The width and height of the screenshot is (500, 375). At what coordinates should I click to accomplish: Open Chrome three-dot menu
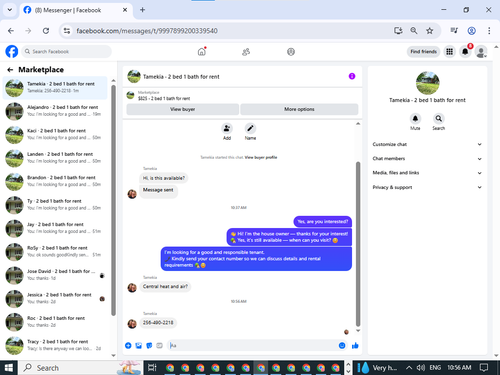point(489,31)
